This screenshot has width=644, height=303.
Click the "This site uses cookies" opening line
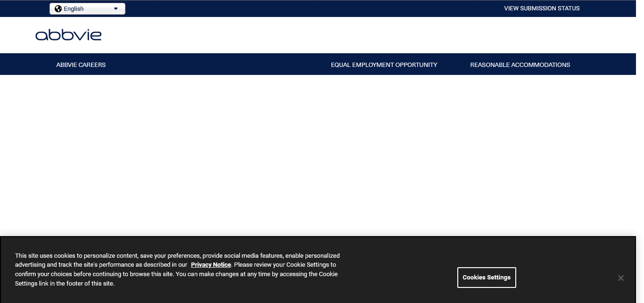coord(177,256)
